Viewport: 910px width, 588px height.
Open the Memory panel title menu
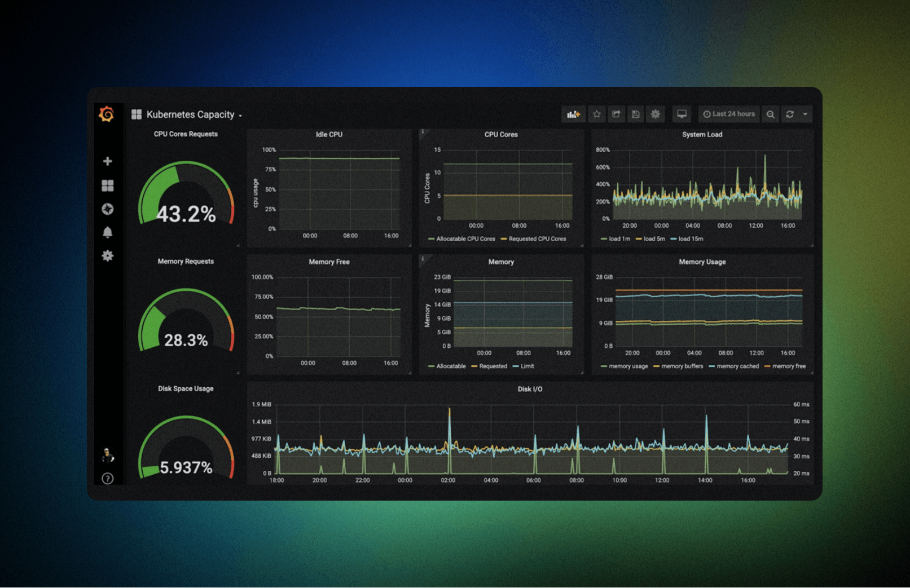[501, 262]
